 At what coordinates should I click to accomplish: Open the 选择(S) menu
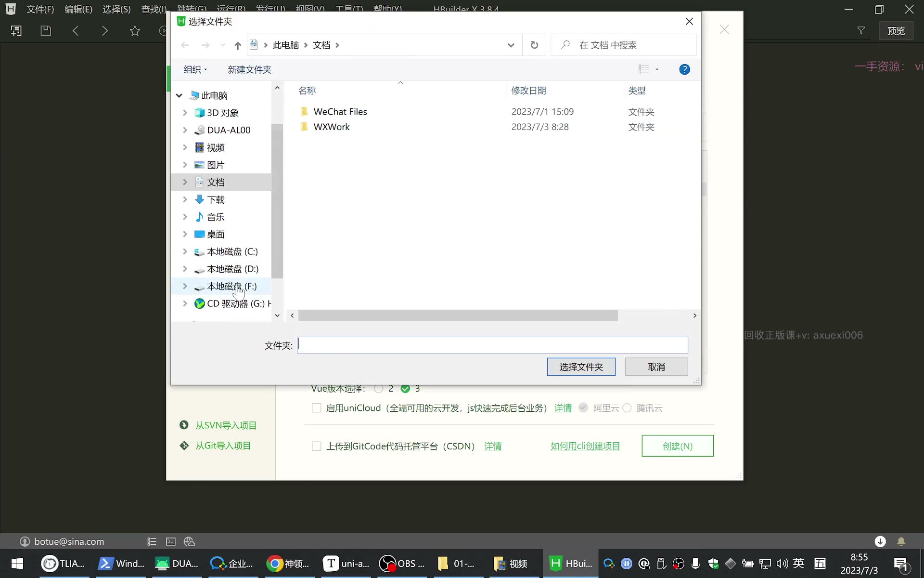116,9
